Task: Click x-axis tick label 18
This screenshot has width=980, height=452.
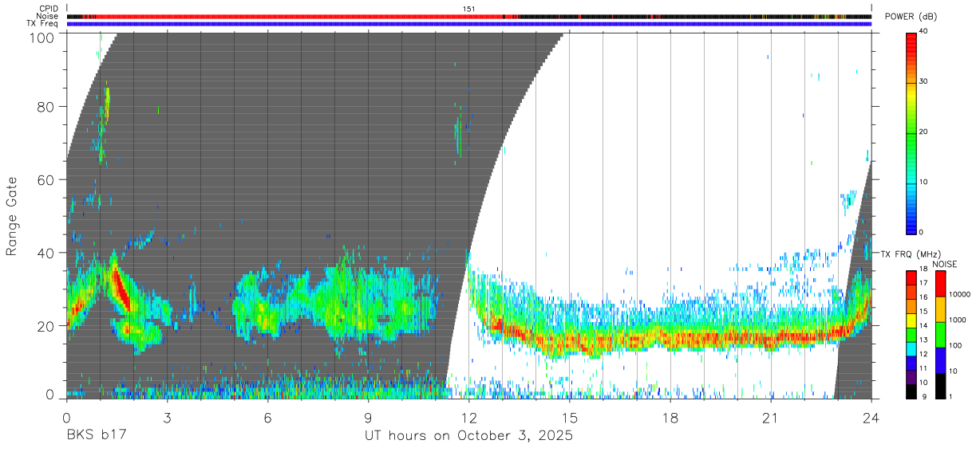Action: pyautogui.click(x=670, y=418)
